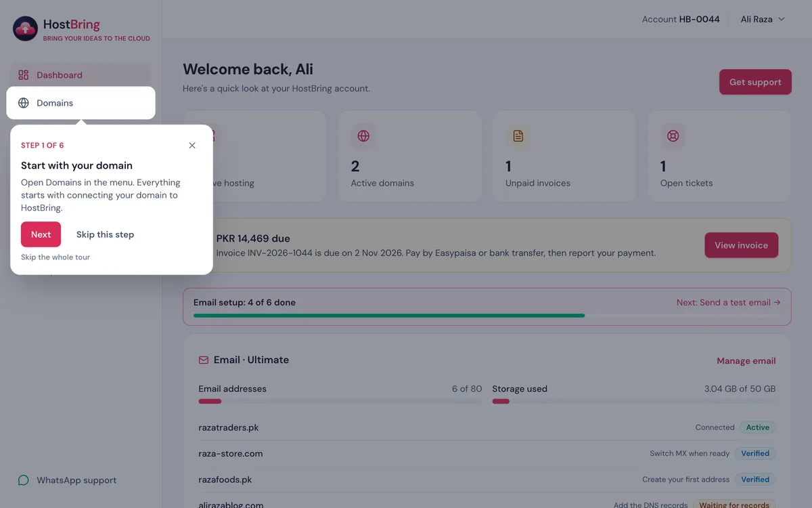Screen dimensions: 812x508
Task: Click the raza-store.com domain row
Action: (x=487, y=453)
